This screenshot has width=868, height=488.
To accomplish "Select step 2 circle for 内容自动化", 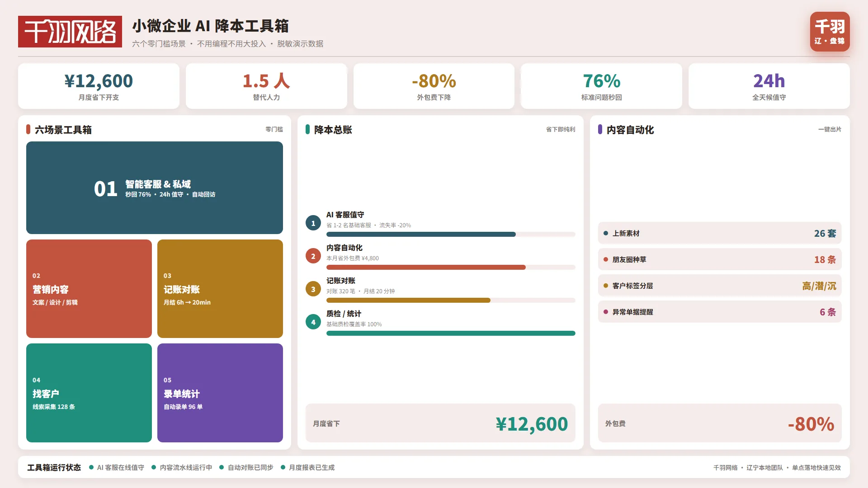I will click(313, 256).
